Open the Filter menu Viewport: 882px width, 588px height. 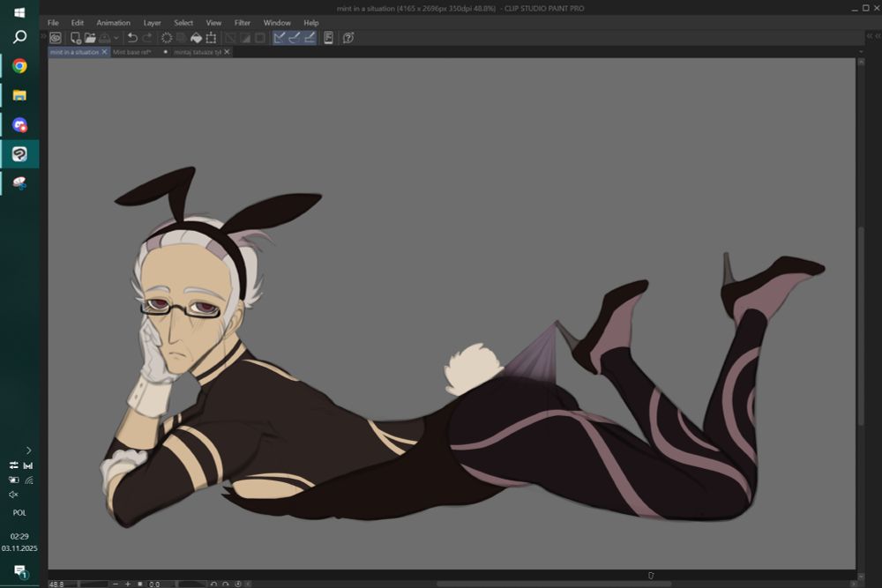[242, 23]
